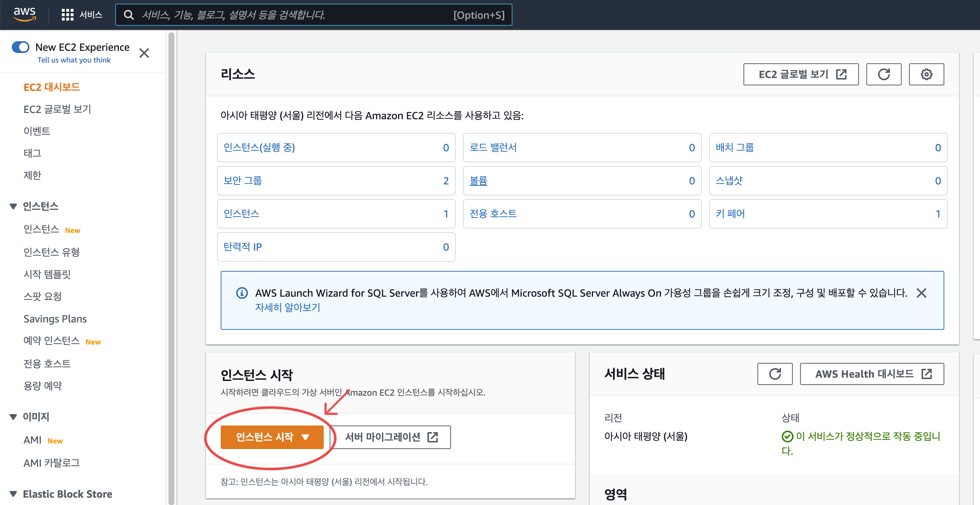This screenshot has height=505, width=980.
Task: Close the New EC2 Experience notice
Action: 144,53
